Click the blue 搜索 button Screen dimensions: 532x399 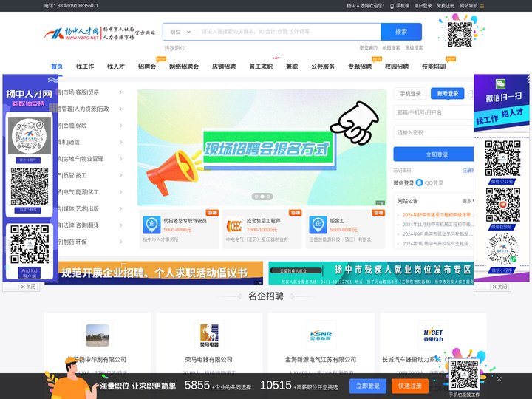[x=401, y=32]
